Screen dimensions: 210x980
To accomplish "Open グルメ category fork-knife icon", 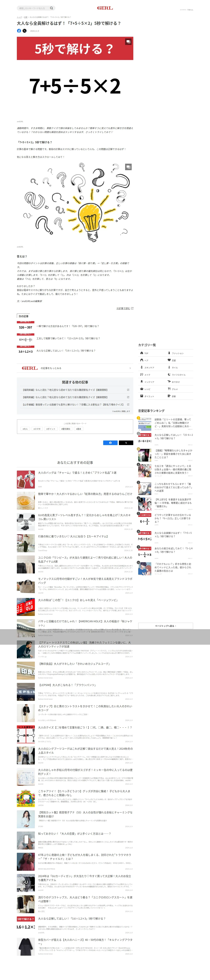I will coord(169,389).
